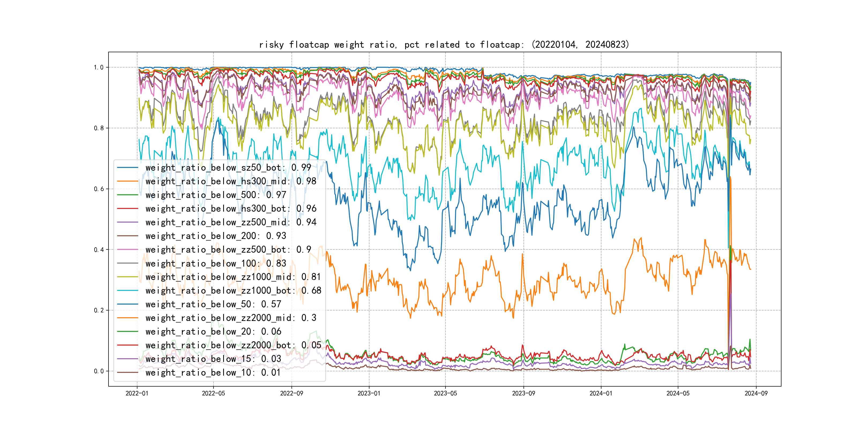Click olive line swatch for zz1000_mid legend

(x=127, y=277)
